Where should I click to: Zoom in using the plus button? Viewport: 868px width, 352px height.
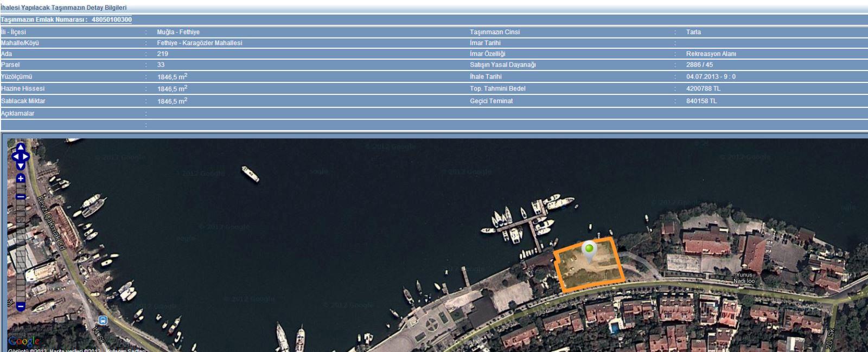click(x=21, y=178)
